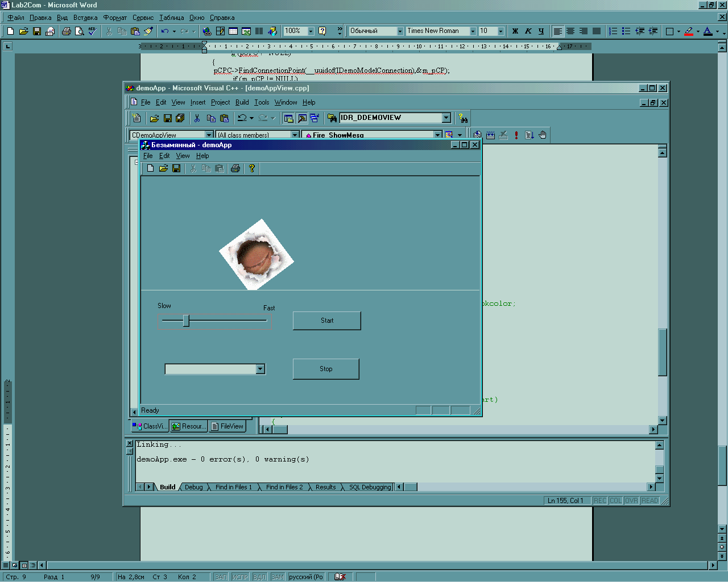Click Execute Program red exclamation icon
The width and height of the screenshot is (728, 582).
[x=516, y=135]
